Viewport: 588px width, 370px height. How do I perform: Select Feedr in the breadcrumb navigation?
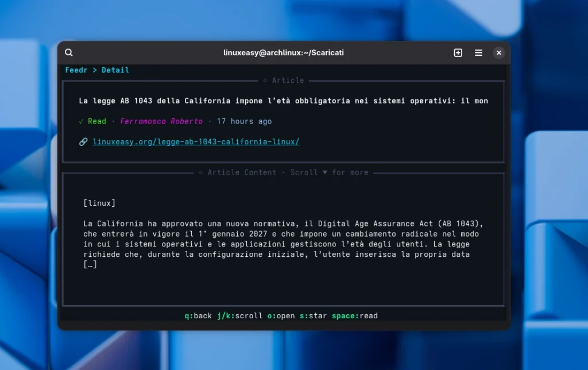(76, 70)
